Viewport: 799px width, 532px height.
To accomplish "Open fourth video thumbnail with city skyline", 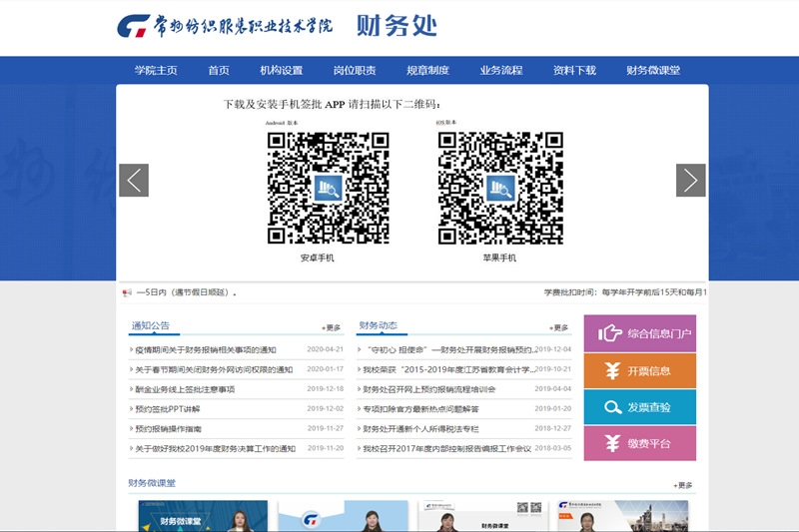I will point(622,516).
